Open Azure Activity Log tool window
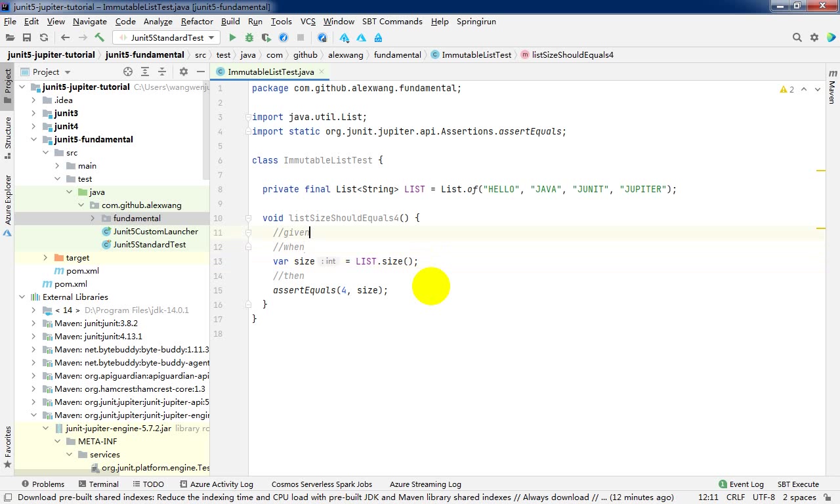840x504 pixels. click(216, 484)
